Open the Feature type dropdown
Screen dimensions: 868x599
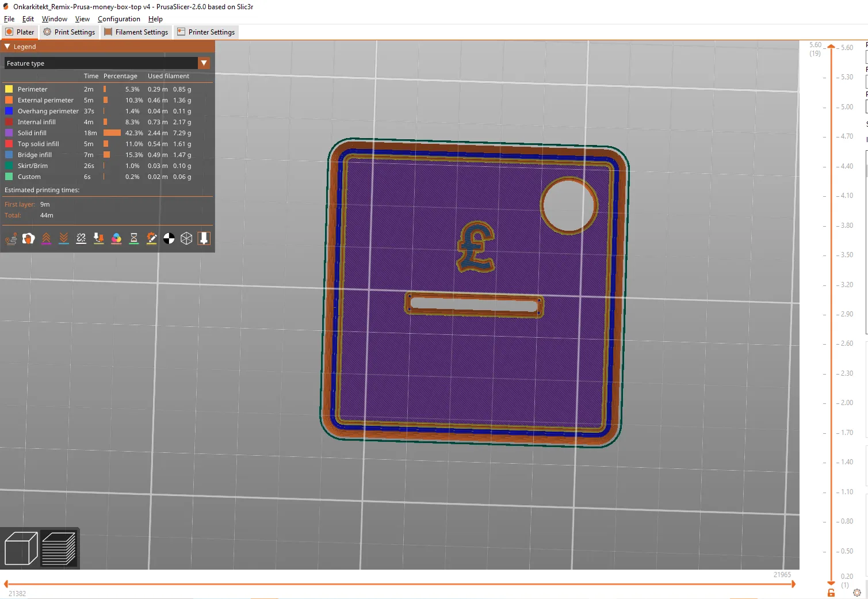[204, 63]
